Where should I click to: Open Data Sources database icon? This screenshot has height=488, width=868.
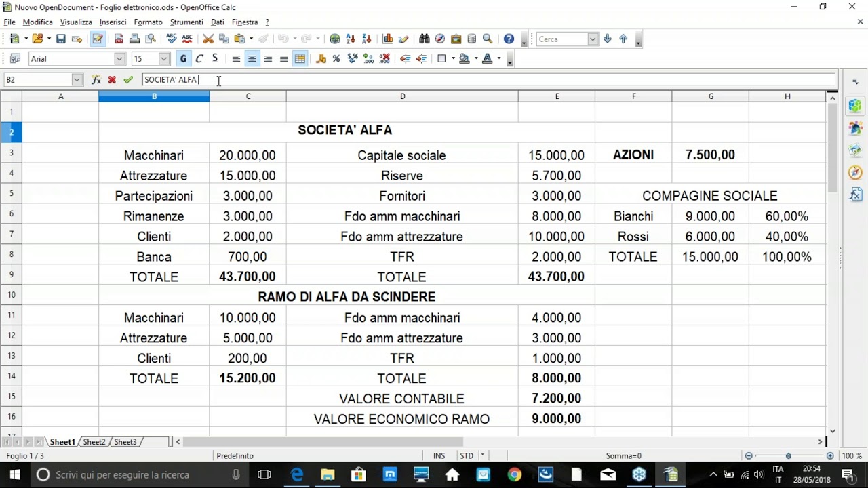click(471, 39)
